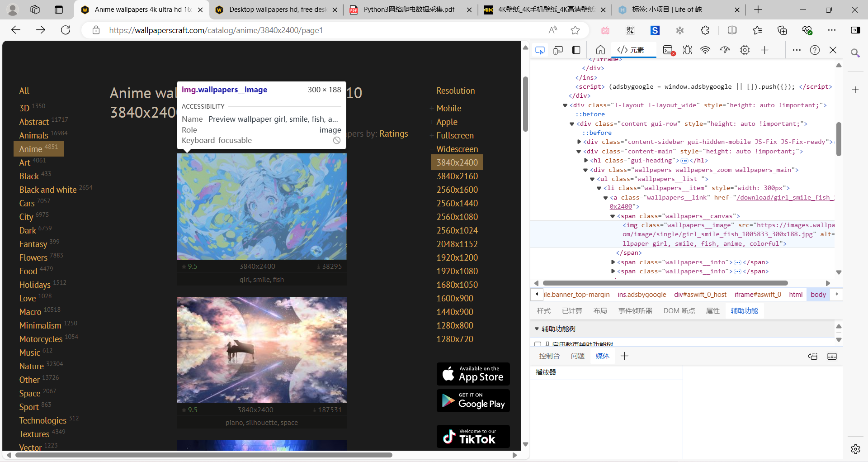The height and width of the screenshot is (462, 868).
Task: Click the App Store download button
Action: [x=473, y=374]
